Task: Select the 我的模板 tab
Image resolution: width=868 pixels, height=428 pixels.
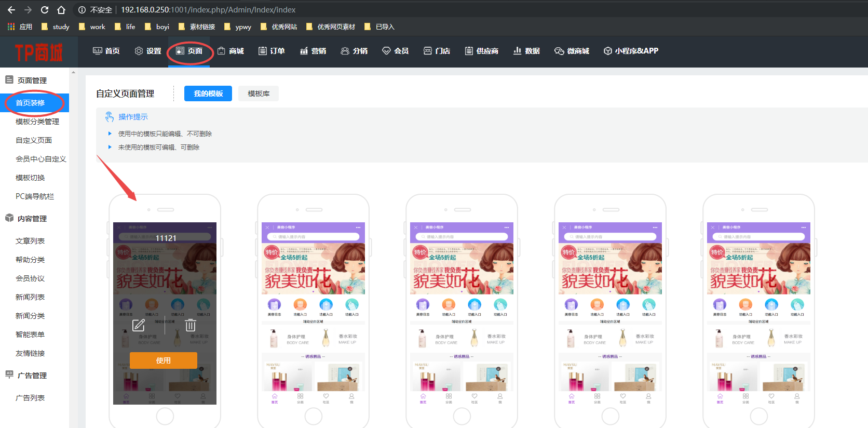Action: (x=208, y=93)
